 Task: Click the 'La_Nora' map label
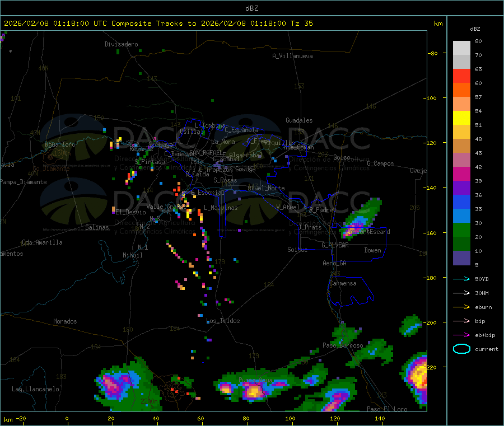(x=223, y=142)
